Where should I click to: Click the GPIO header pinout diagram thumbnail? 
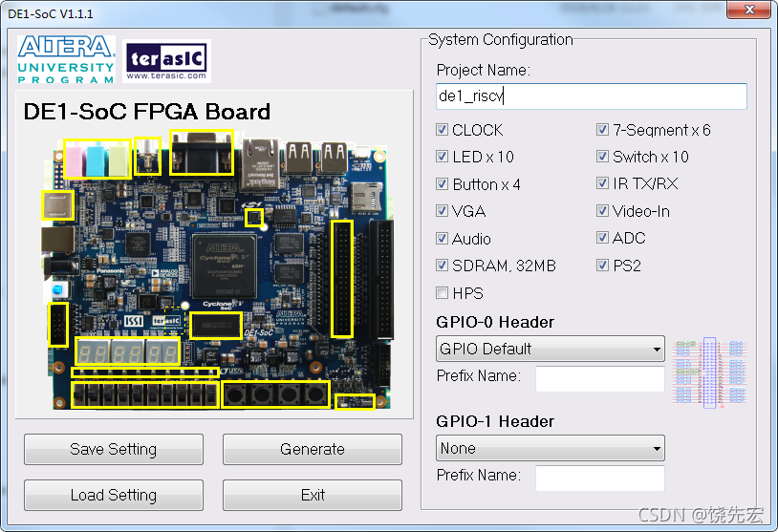709,372
